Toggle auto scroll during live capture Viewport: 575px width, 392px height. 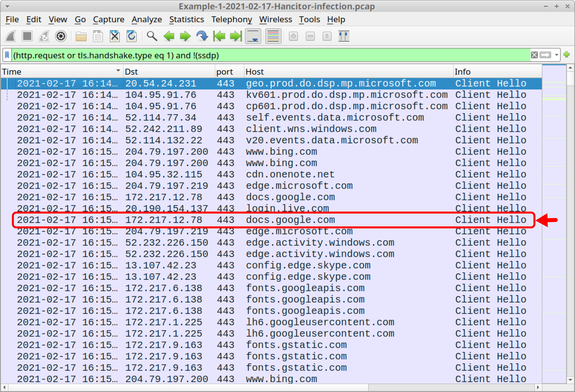tap(253, 36)
